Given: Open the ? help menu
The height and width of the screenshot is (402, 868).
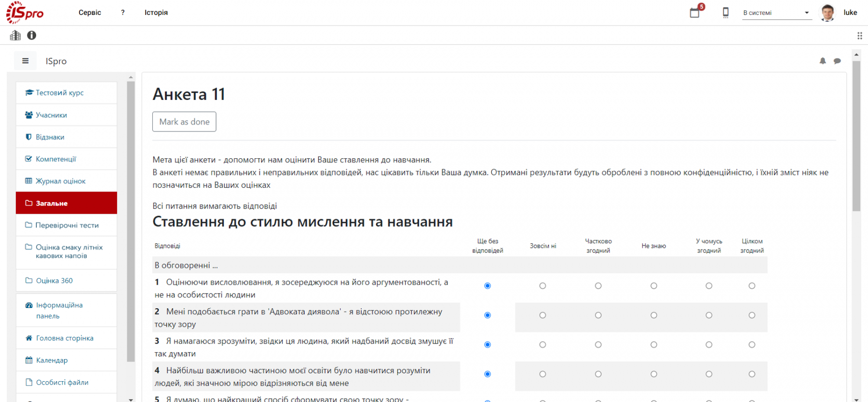Looking at the screenshot, I should coord(123,13).
